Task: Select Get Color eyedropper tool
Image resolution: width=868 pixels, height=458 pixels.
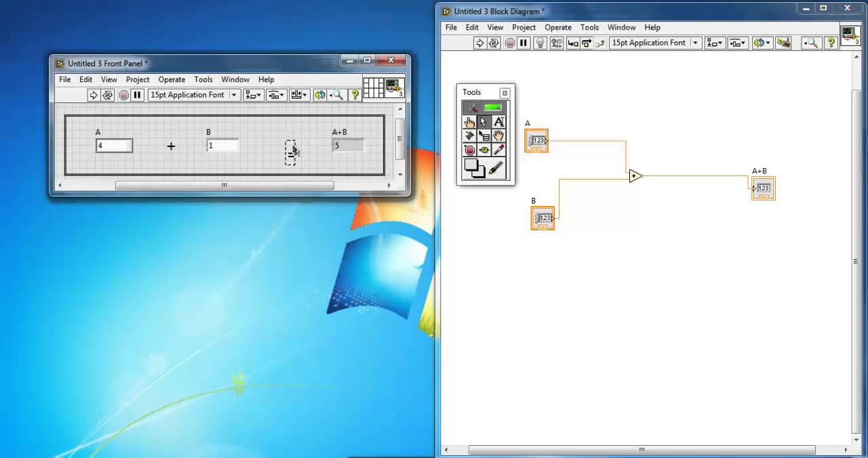Action: [x=499, y=150]
